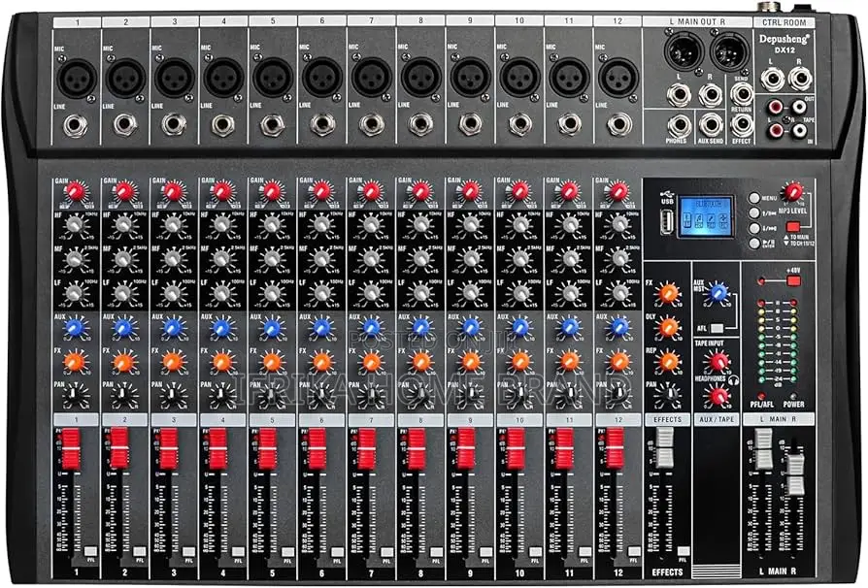Click the PAN knob in effects section
This screenshot has height=588, width=868.
[668, 396]
